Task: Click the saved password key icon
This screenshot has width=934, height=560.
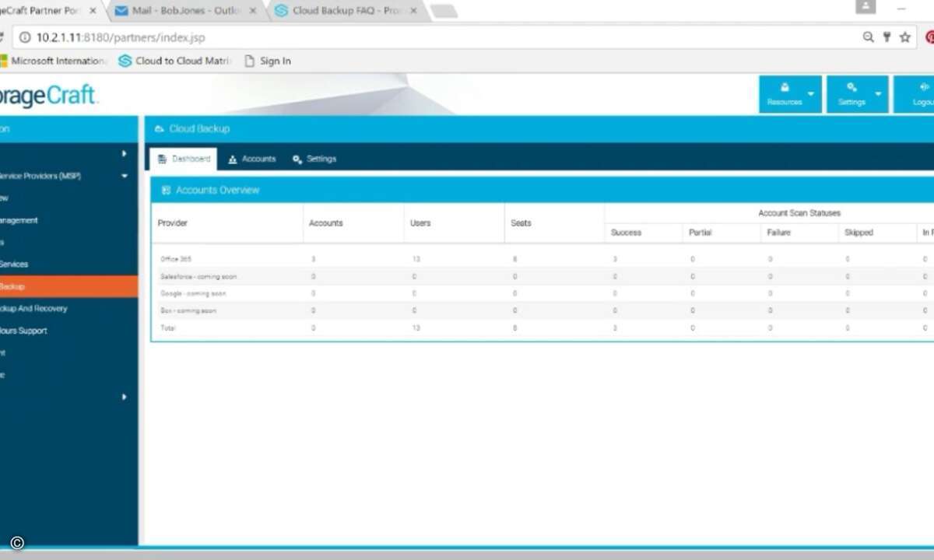Action: [x=887, y=37]
